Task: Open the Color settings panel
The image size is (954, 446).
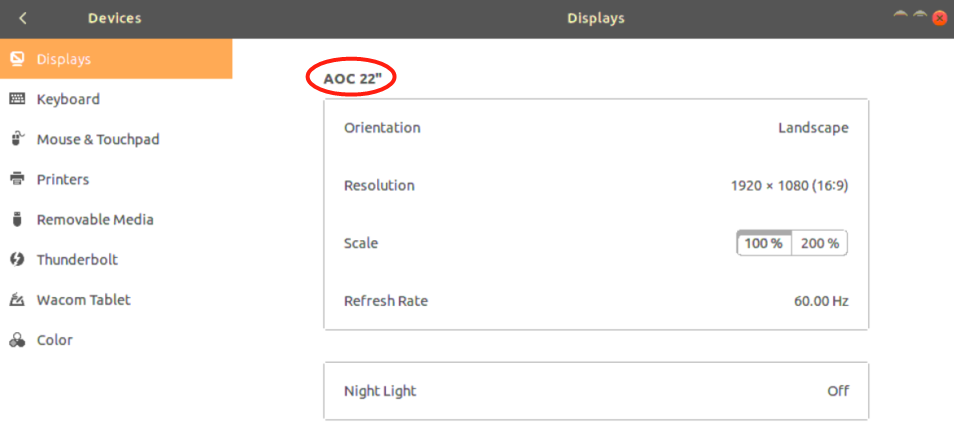Action: 116,340
